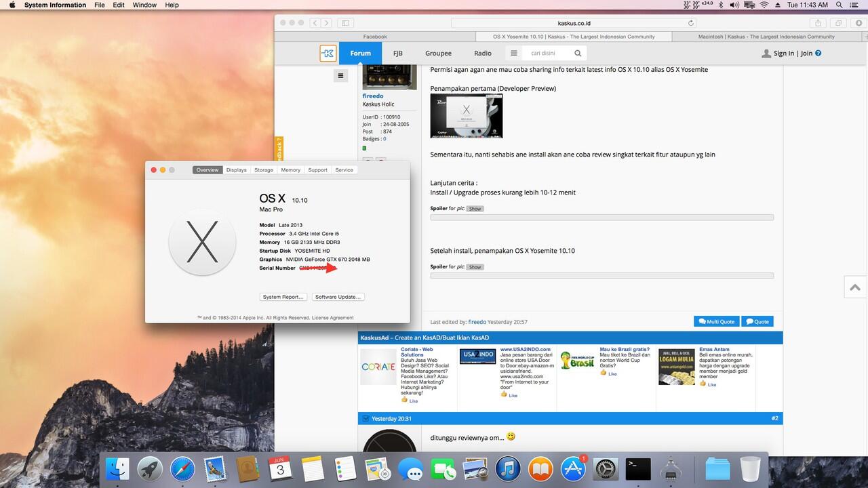
Task: Select the Overview tab
Action: coord(208,170)
